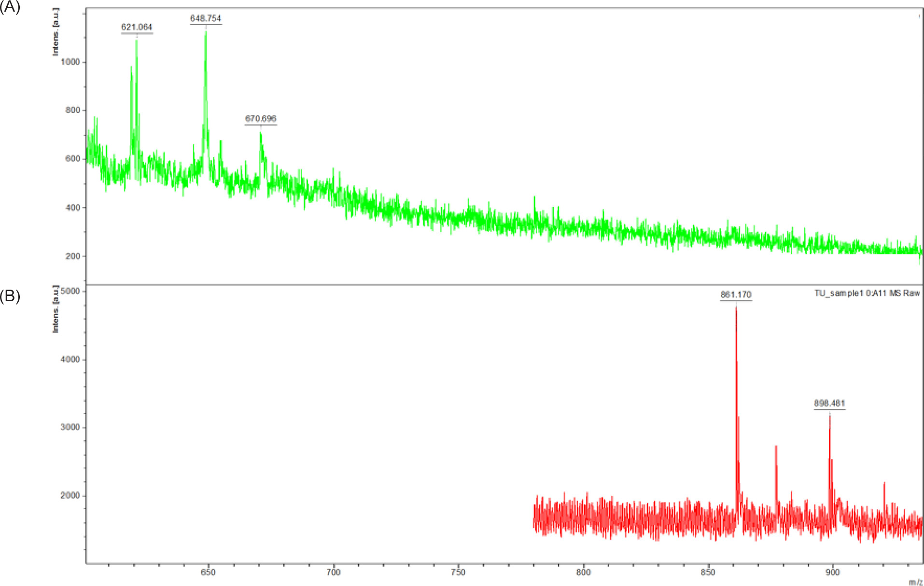This screenshot has width=924, height=586.
Task: Click the 1000 intensity tick in green spectrum
Action: (x=70, y=62)
